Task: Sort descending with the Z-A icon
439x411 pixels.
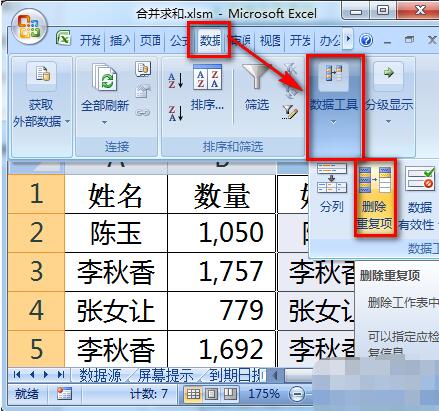Action: click(175, 113)
